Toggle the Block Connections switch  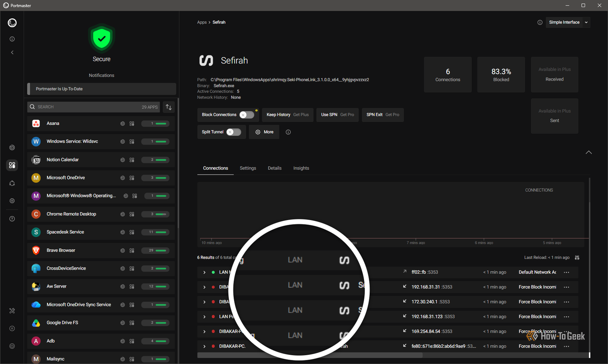247,115
